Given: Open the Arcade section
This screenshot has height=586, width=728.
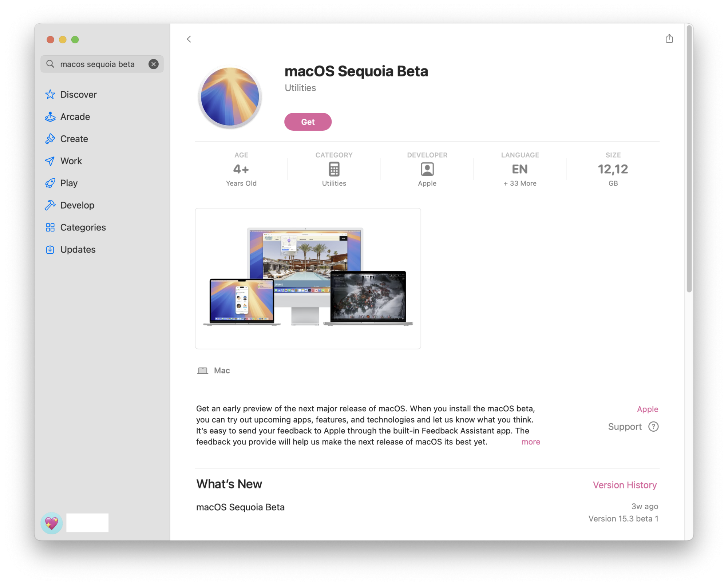Looking at the screenshot, I should point(75,117).
